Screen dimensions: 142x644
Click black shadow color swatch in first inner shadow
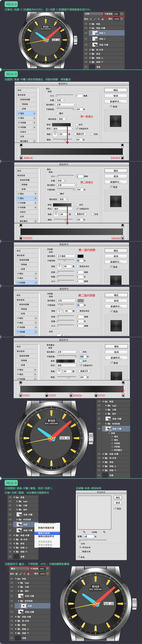point(80,256)
